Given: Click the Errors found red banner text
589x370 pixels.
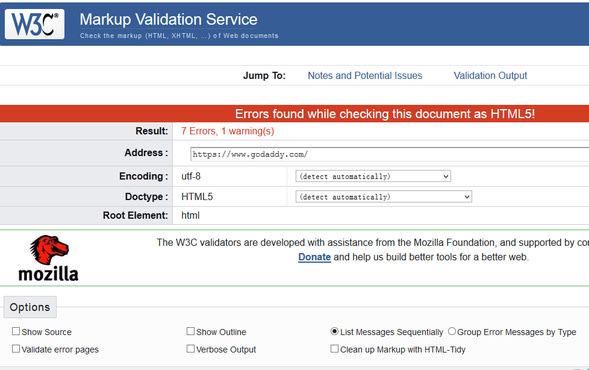Looking at the screenshot, I should [x=385, y=114].
